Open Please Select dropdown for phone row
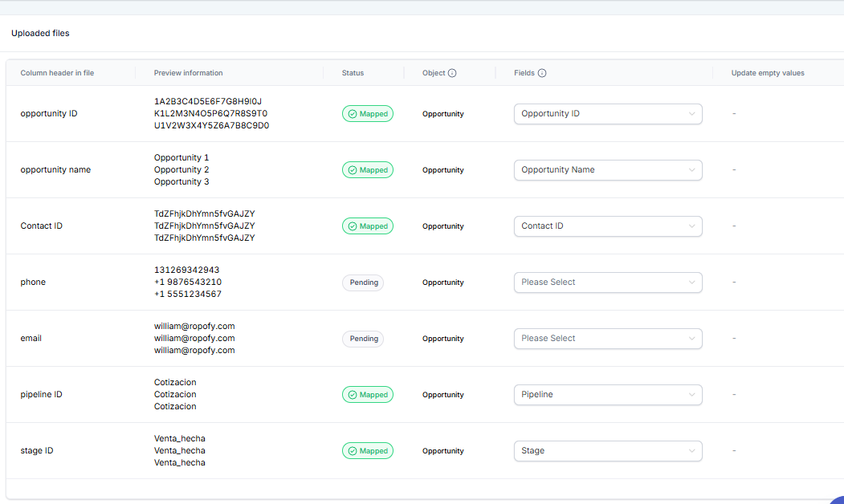 coord(608,282)
